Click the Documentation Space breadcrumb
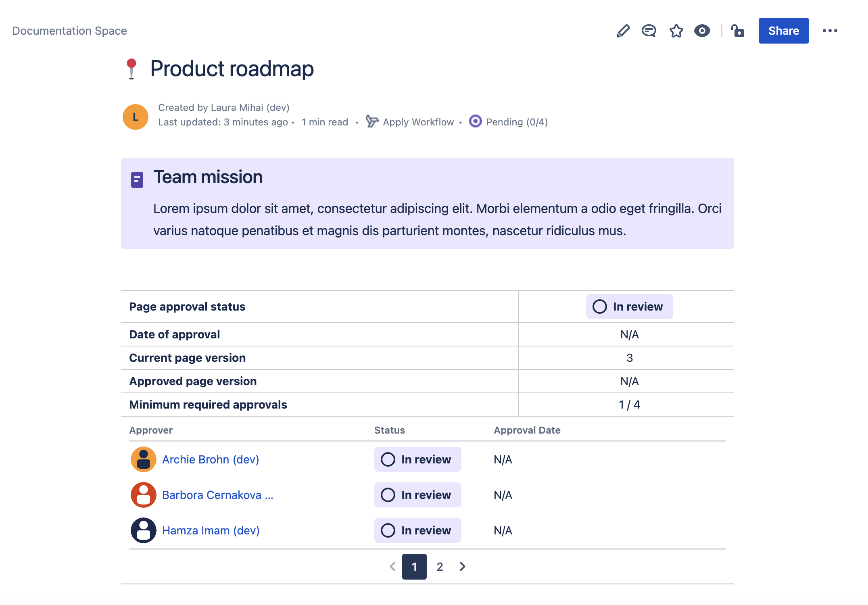The height and width of the screenshot is (605, 868). 69,31
